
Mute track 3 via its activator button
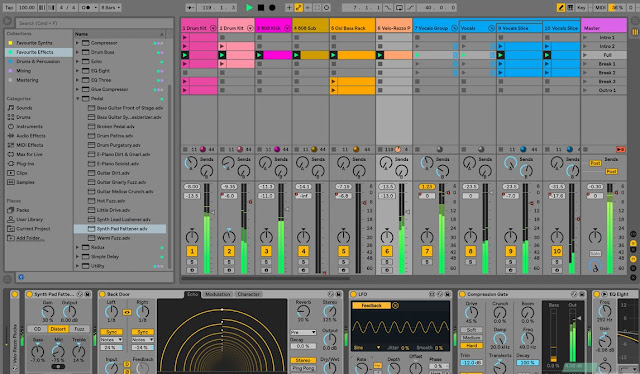(x=266, y=251)
